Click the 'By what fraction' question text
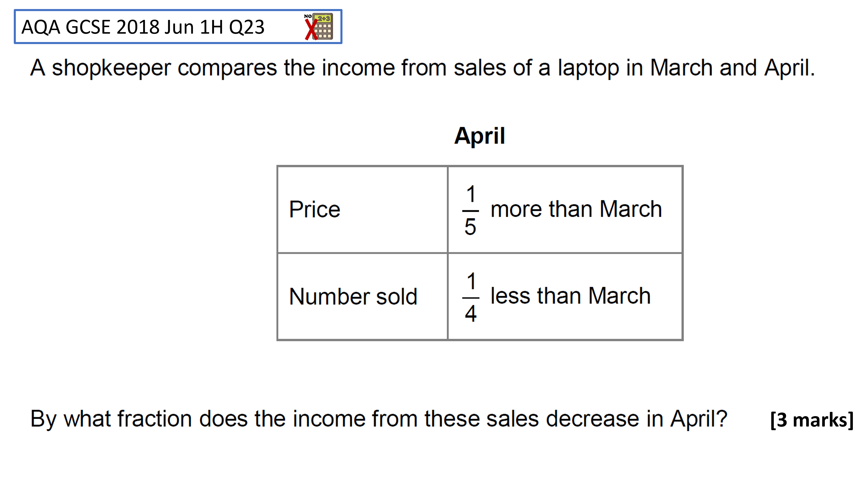Screen dimensions: 868x488 coord(379,419)
